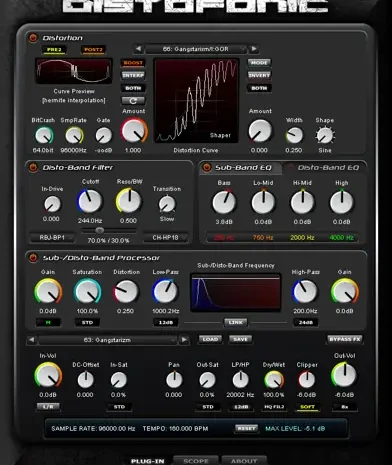Image resolution: width=392 pixels, height=465 pixels.
Task: Toggle the MODE button
Action: pos(259,63)
